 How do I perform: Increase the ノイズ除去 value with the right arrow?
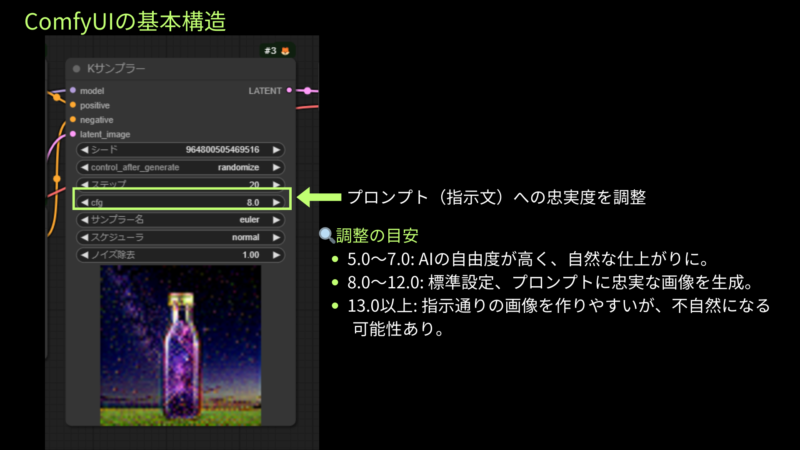pos(276,255)
